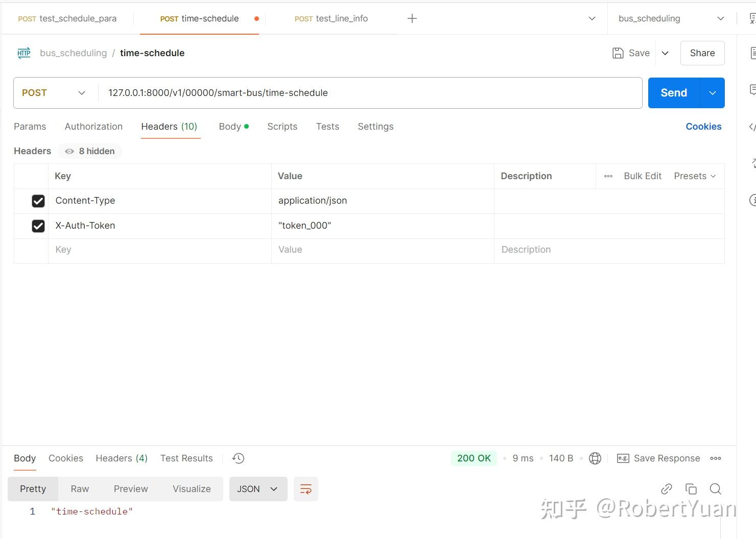Open the bus_scheduling environment dropdown
Screen dimensions: 756x539
[671, 18]
